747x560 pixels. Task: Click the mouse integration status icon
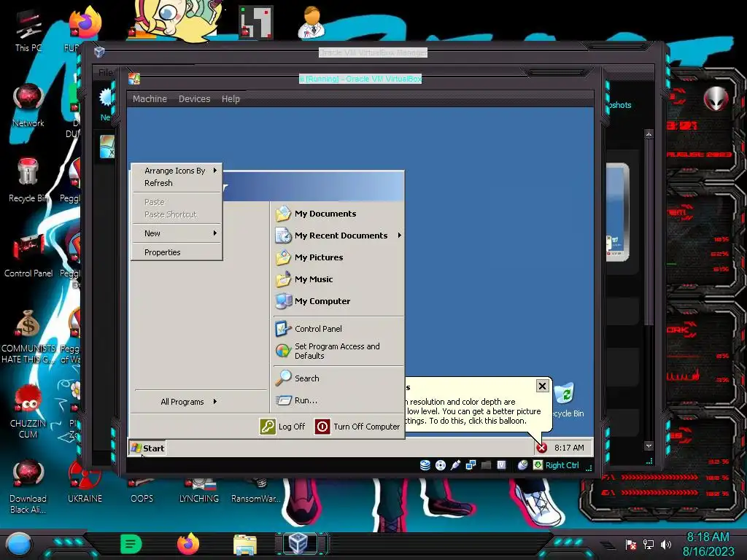pos(522,465)
